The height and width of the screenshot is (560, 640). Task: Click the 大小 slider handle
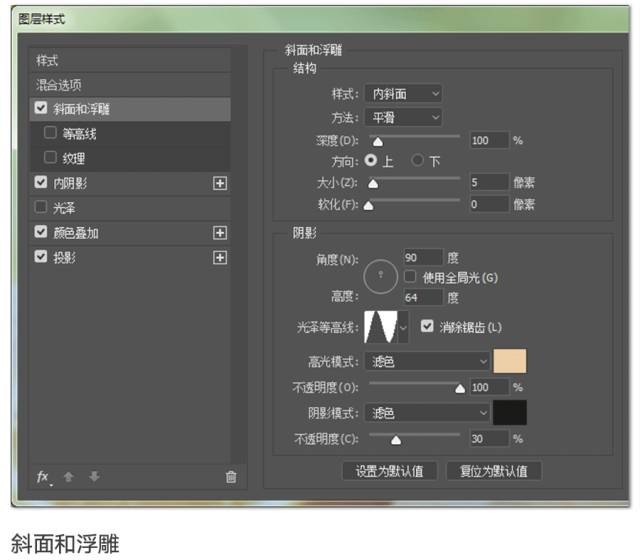tap(373, 184)
